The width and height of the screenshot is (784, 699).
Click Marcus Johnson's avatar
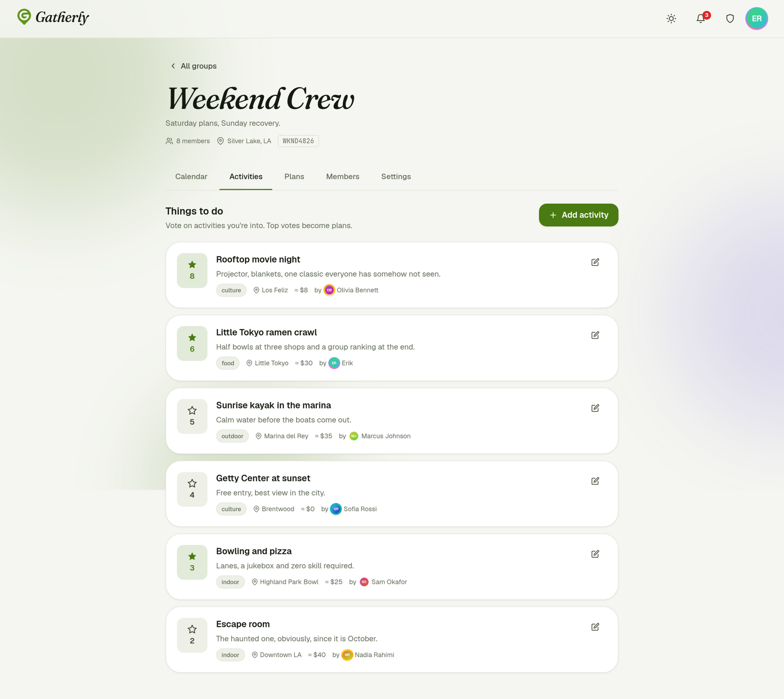[354, 436]
